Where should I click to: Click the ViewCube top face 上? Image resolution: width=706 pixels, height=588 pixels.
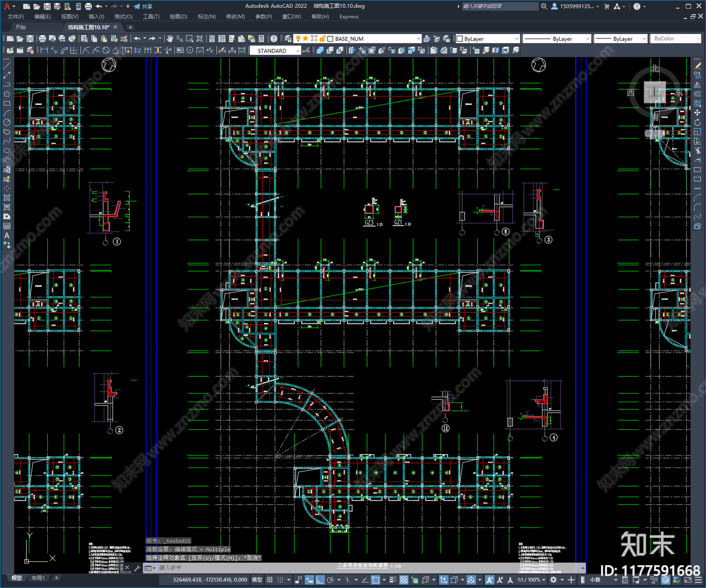[x=654, y=92]
